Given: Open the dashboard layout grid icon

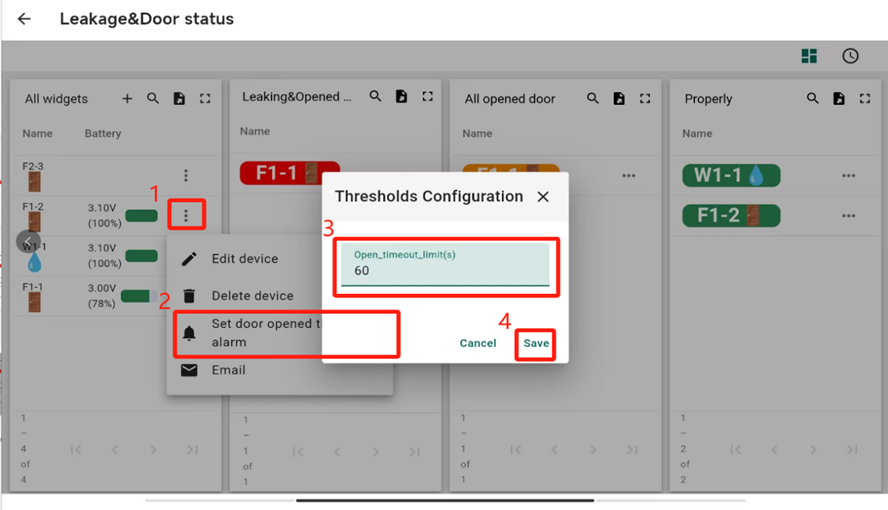Looking at the screenshot, I should click(809, 56).
